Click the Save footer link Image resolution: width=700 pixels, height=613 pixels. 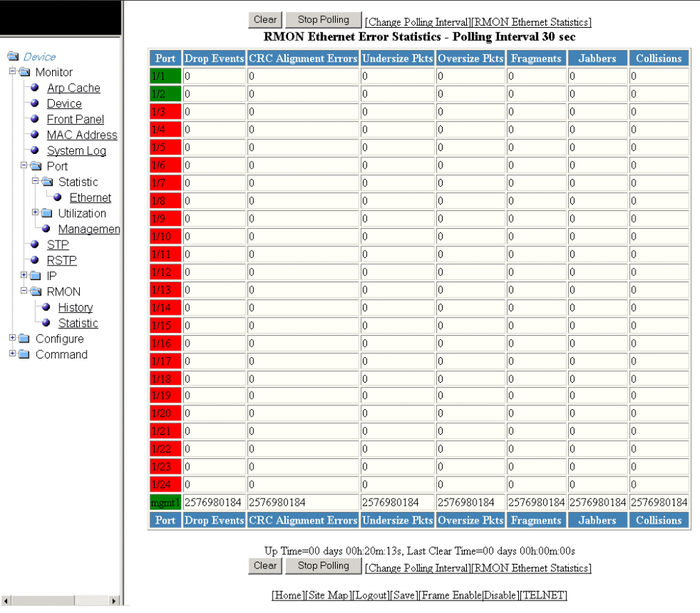click(404, 595)
